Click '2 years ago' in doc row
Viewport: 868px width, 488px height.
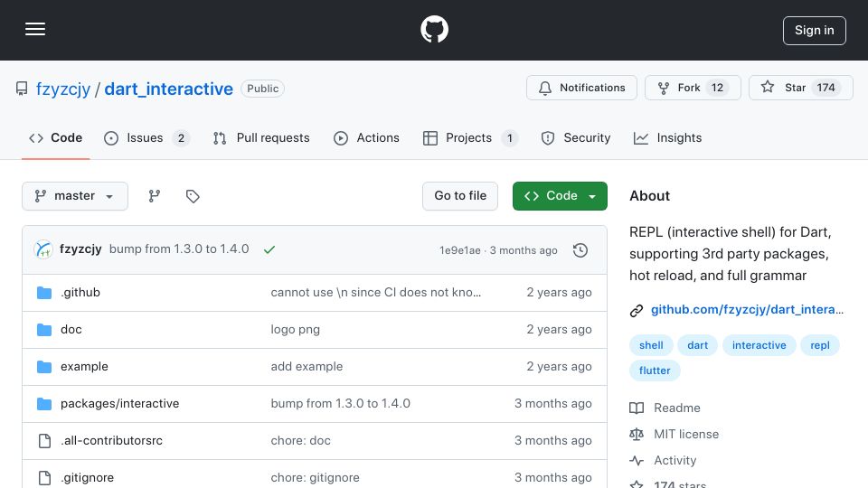pyautogui.click(x=559, y=329)
